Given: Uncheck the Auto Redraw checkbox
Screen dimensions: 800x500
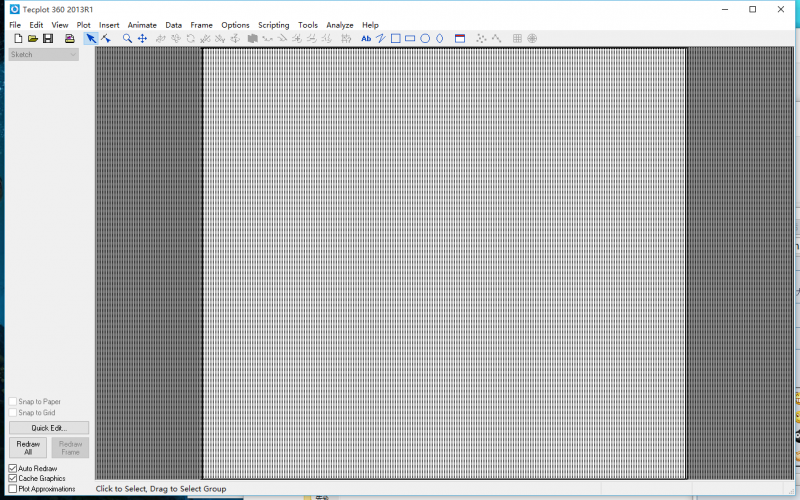Looking at the screenshot, I should coord(13,468).
